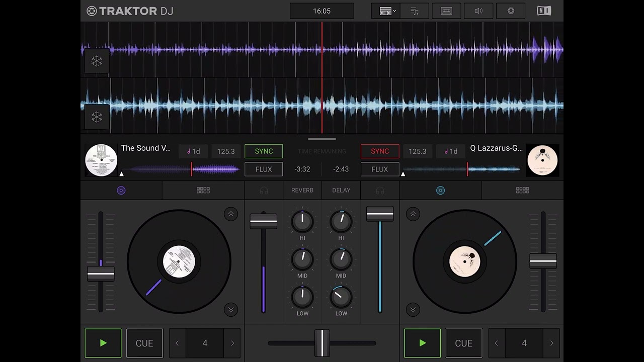This screenshot has width=644, height=362.
Task: Click the Traktor DJ logo
Action: [x=130, y=11]
